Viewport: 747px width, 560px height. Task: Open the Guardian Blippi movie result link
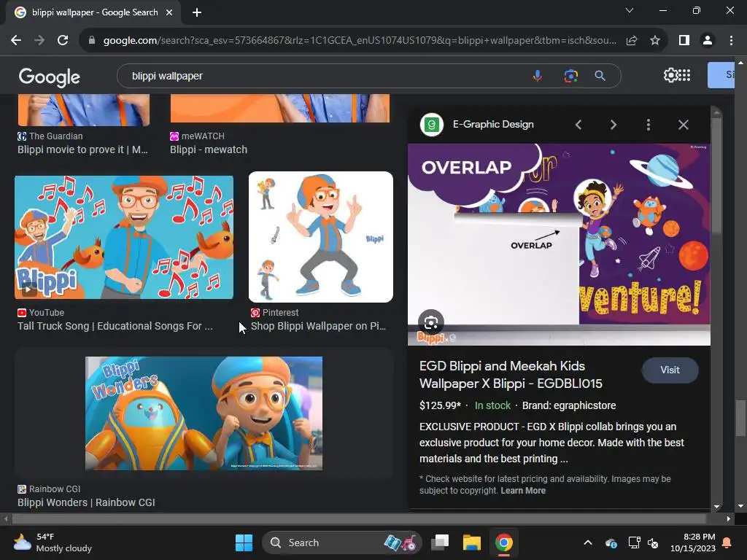[x=82, y=149]
